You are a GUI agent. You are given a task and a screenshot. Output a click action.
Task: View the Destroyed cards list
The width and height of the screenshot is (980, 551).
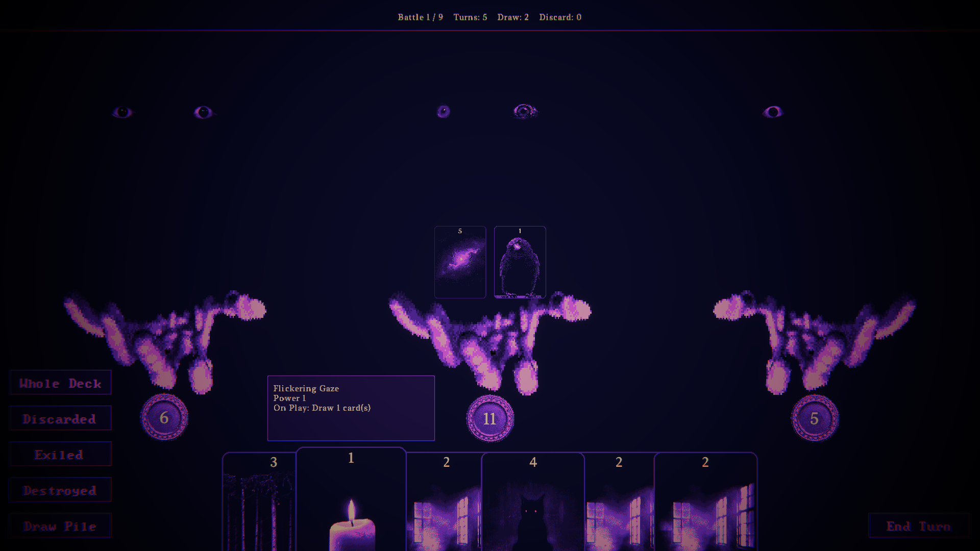click(x=60, y=490)
